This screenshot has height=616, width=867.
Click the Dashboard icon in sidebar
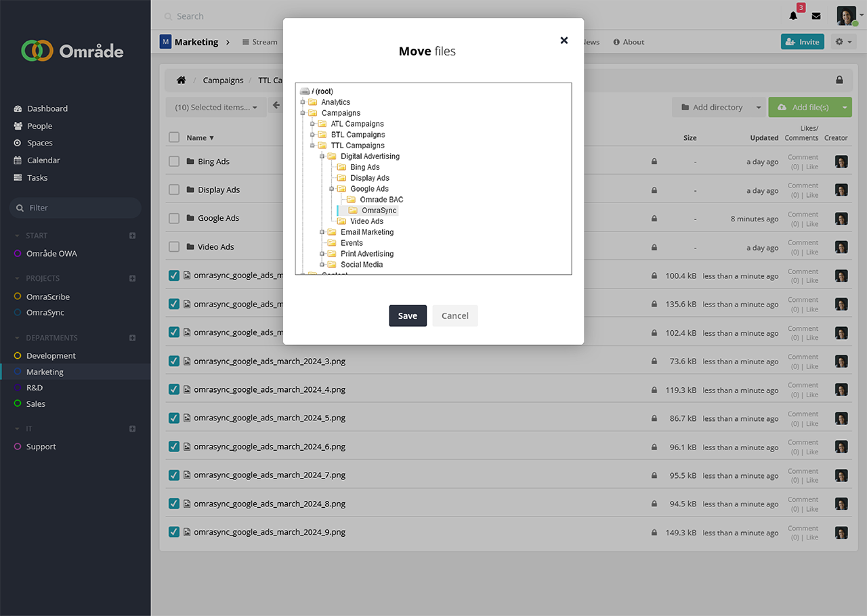point(18,108)
